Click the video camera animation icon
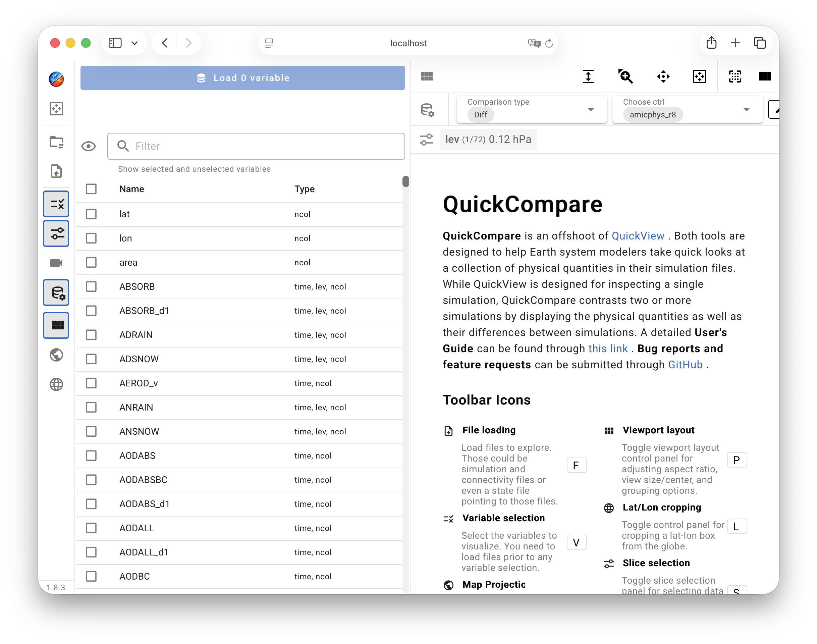 tap(56, 263)
